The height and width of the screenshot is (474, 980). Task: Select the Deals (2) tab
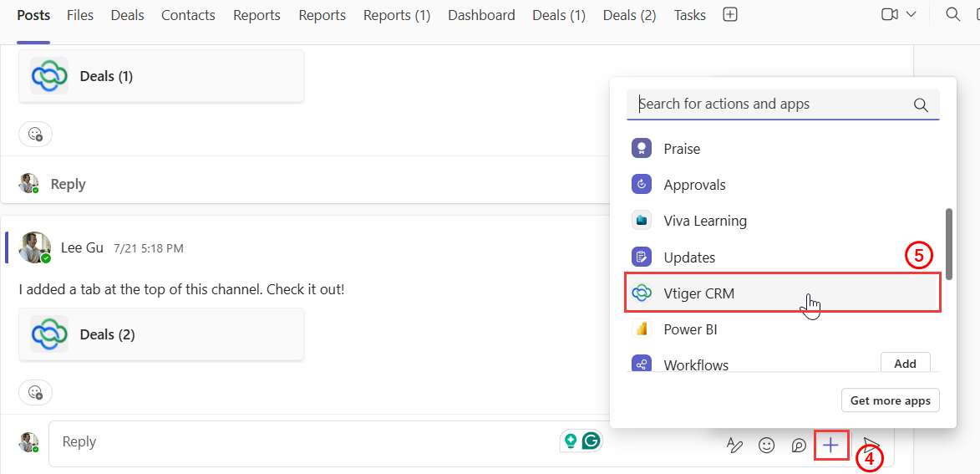[x=629, y=16]
